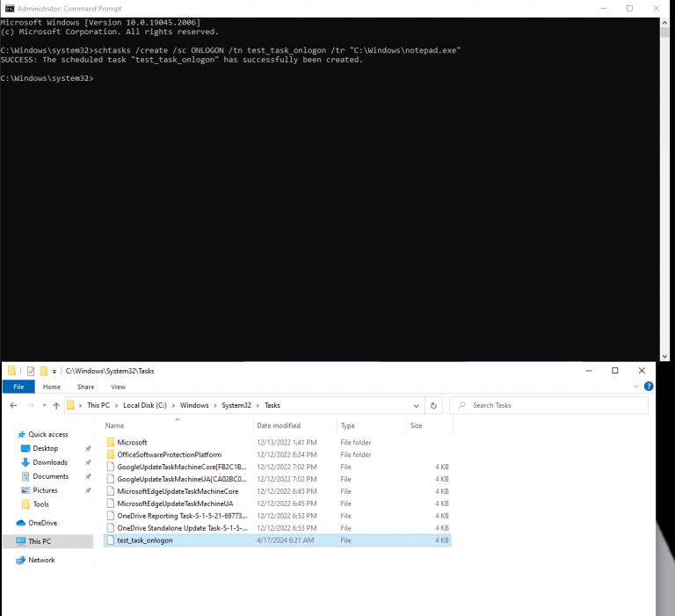Go back with the Back arrow
Viewport: 675px width, 616px height.
(13, 405)
